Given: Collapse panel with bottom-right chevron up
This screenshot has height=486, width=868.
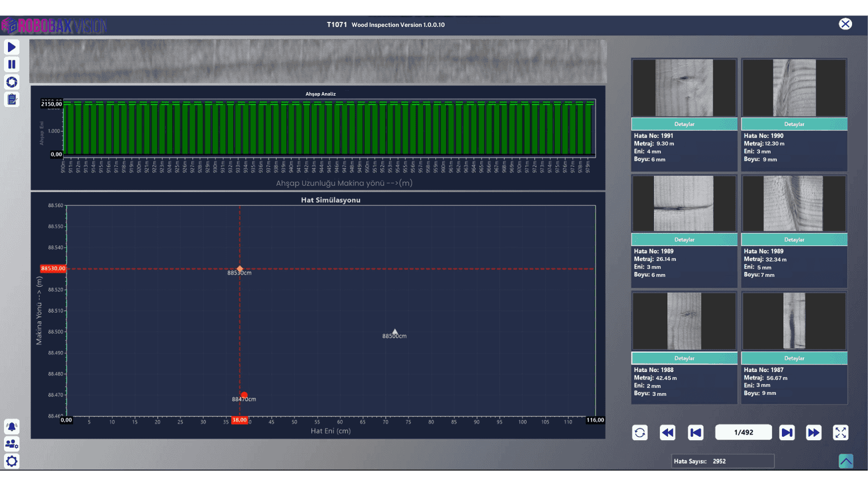Looking at the screenshot, I should point(846,461).
